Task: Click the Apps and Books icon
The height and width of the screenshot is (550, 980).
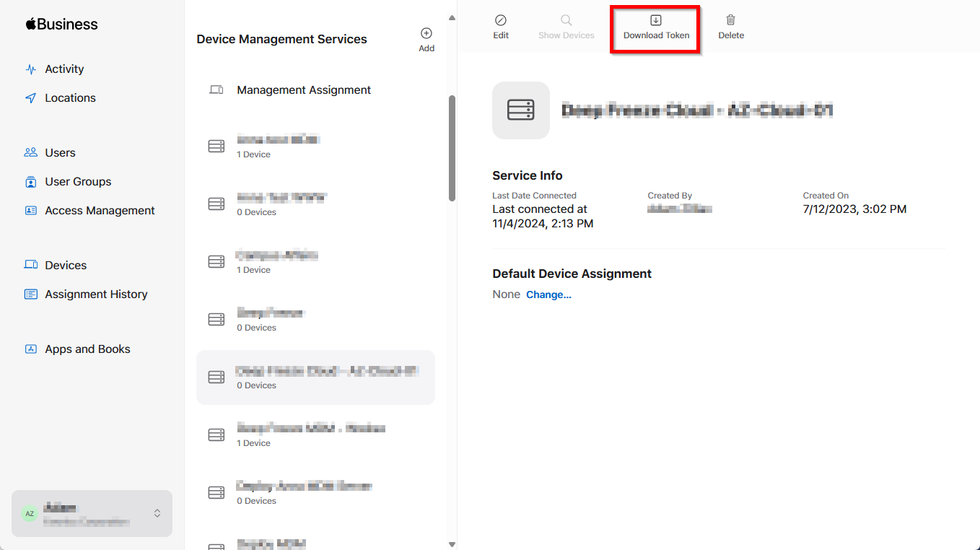Action: pos(30,349)
